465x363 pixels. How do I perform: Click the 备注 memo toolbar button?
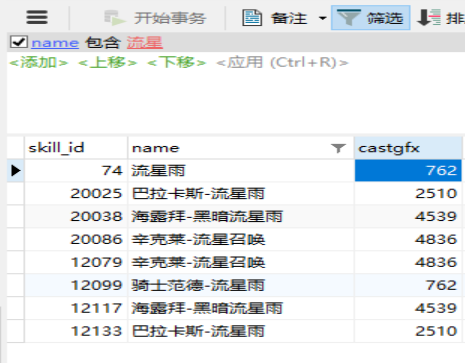(274, 18)
